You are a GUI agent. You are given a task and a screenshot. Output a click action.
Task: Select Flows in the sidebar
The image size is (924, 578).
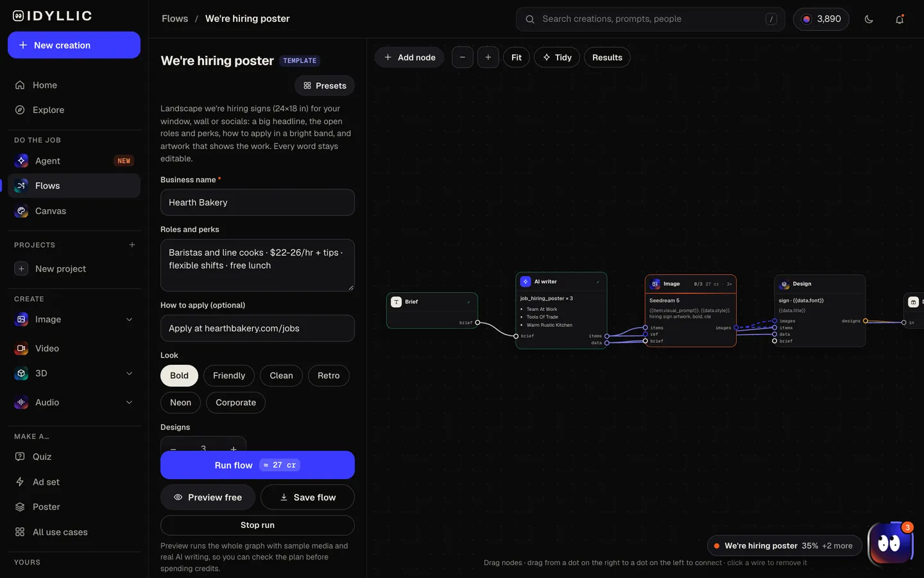coord(74,186)
